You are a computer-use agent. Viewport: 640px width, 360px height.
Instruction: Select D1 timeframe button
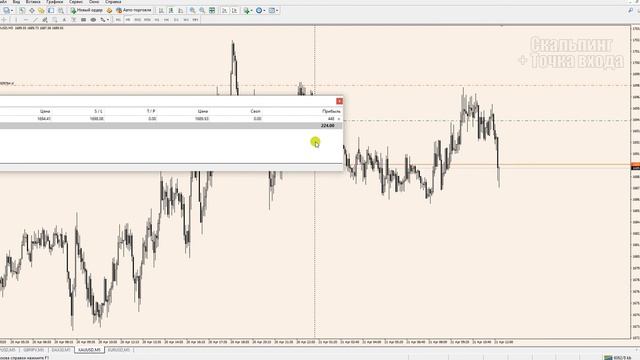(176, 20)
